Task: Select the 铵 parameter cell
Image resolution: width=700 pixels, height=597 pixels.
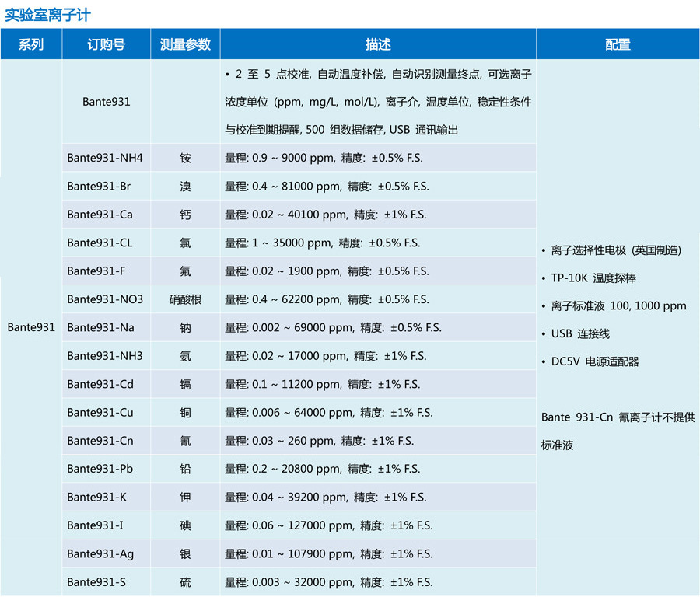Action: (185, 158)
